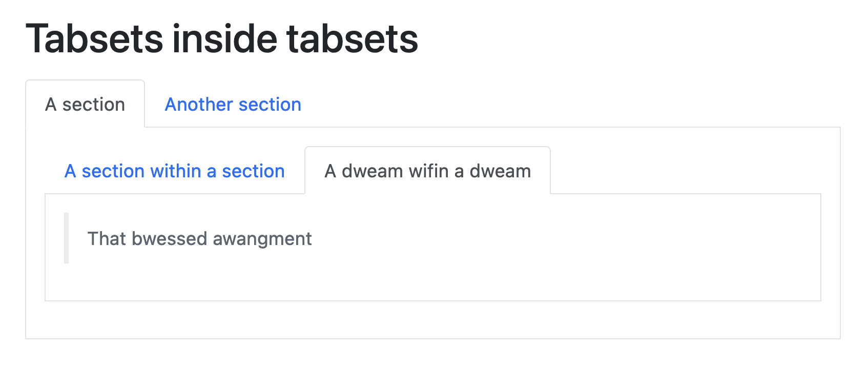Switch to the "A section" tab
The image size is (868, 367).
pyautogui.click(x=85, y=105)
